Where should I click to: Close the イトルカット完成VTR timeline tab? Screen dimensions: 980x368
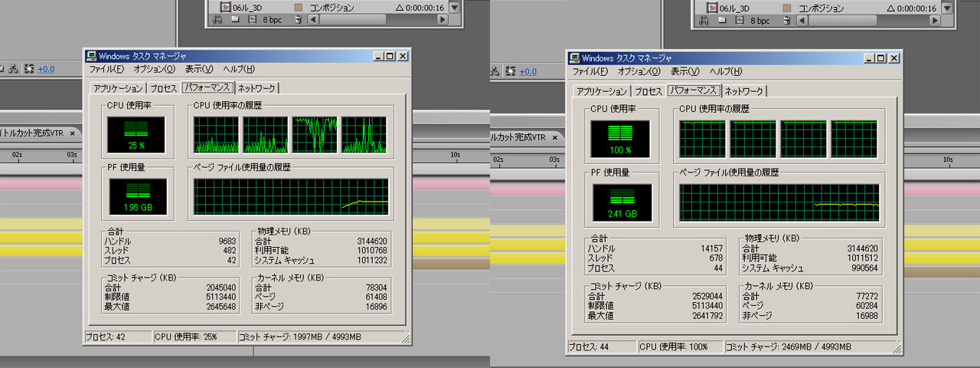(x=72, y=133)
